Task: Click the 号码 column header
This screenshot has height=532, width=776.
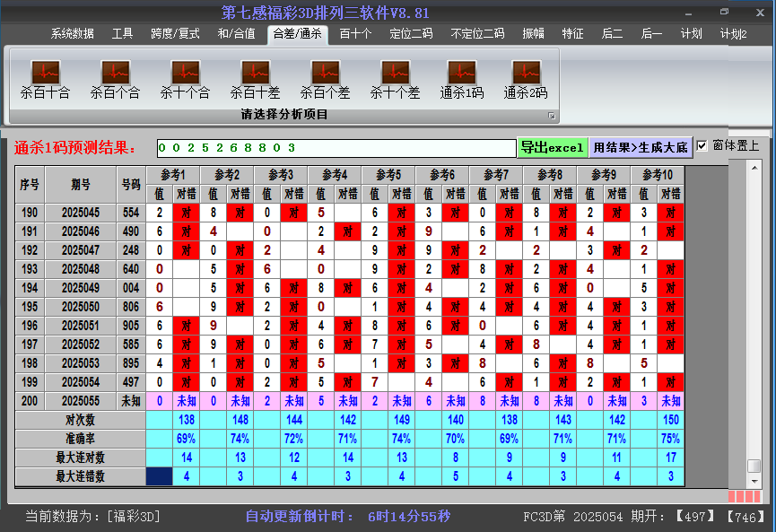Action: (131, 185)
